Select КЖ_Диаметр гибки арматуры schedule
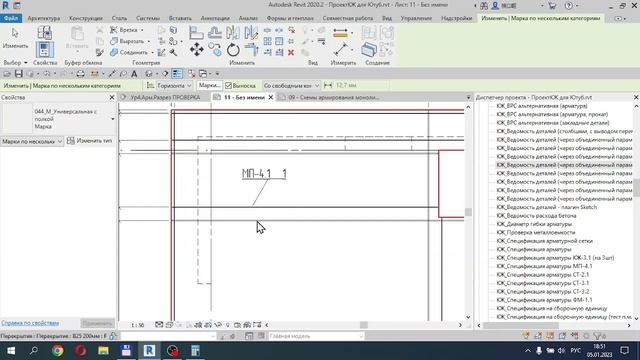The width and height of the screenshot is (640, 360). tap(534, 224)
